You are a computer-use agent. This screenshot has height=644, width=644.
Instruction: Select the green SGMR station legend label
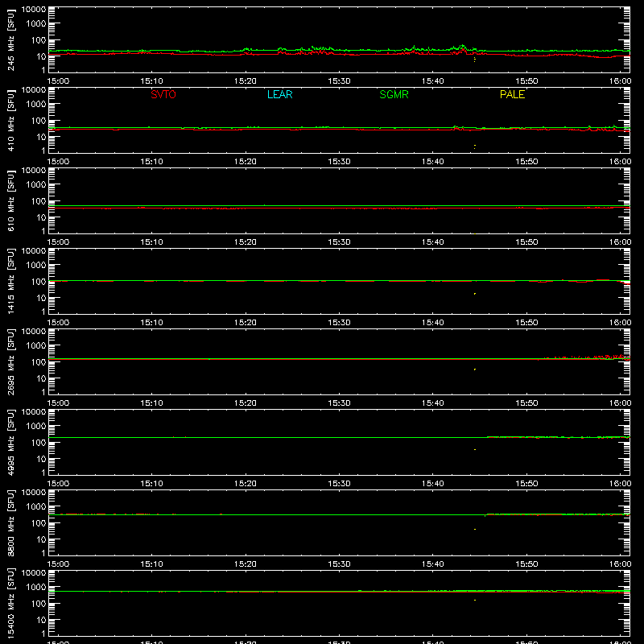click(394, 94)
